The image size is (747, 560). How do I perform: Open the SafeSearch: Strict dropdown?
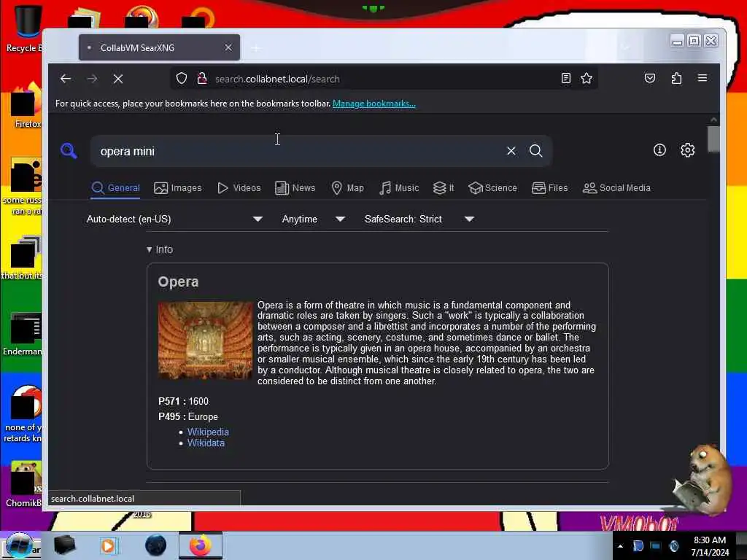click(x=419, y=219)
